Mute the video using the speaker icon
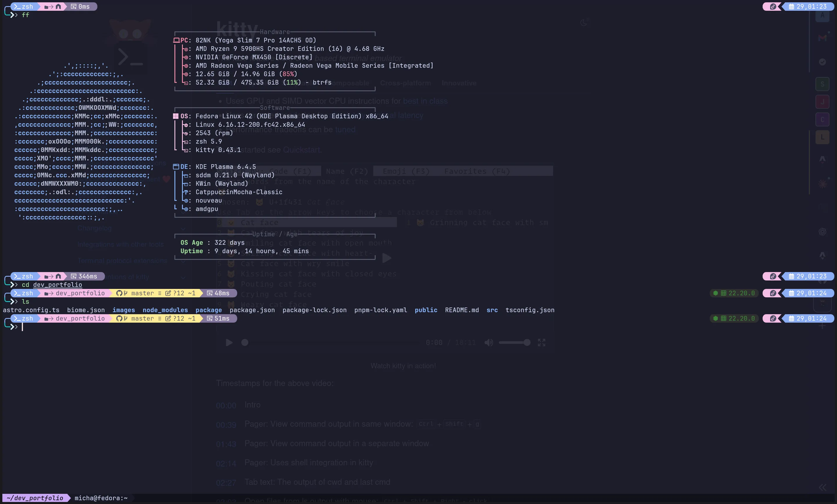Viewport: 837px width, 504px height. pyautogui.click(x=488, y=343)
